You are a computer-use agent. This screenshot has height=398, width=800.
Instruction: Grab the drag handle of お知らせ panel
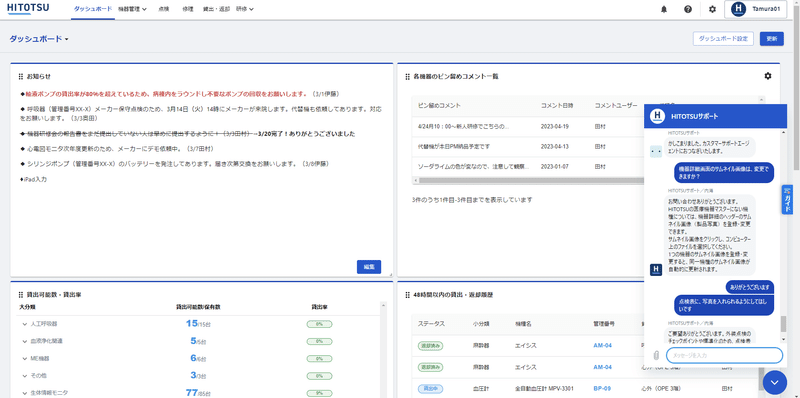(x=21, y=76)
